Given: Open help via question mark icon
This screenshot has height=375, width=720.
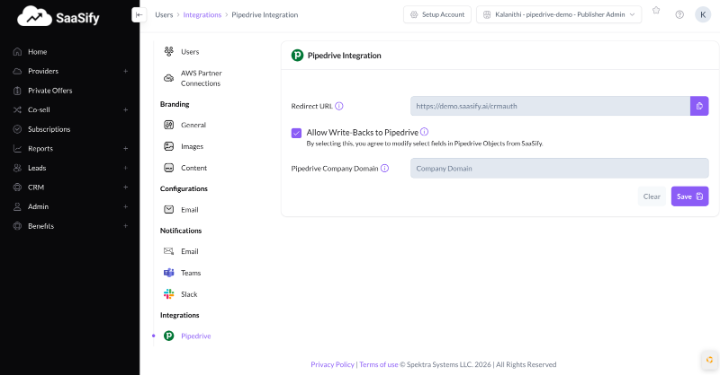Looking at the screenshot, I should (680, 15).
